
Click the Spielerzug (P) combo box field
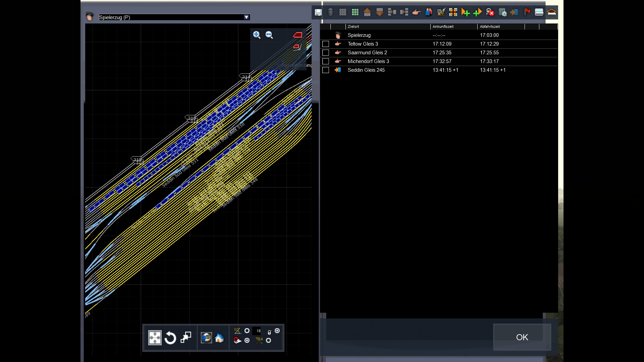(171, 17)
